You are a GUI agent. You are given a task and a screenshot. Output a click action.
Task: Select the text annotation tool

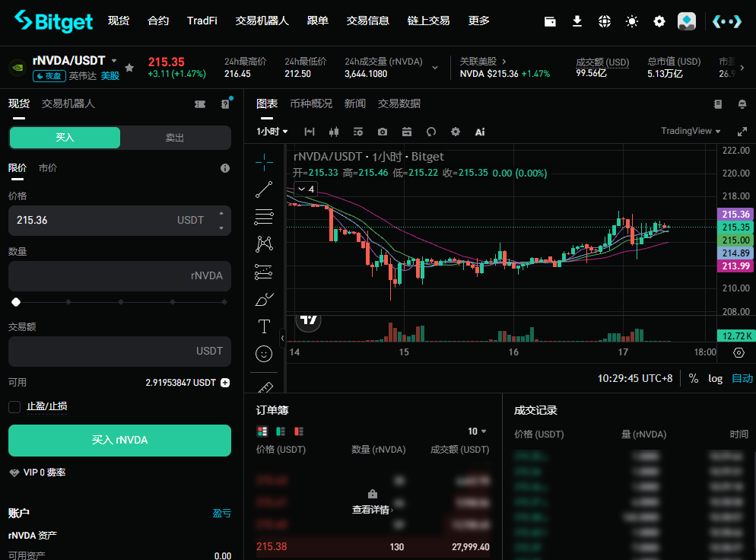click(x=264, y=326)
